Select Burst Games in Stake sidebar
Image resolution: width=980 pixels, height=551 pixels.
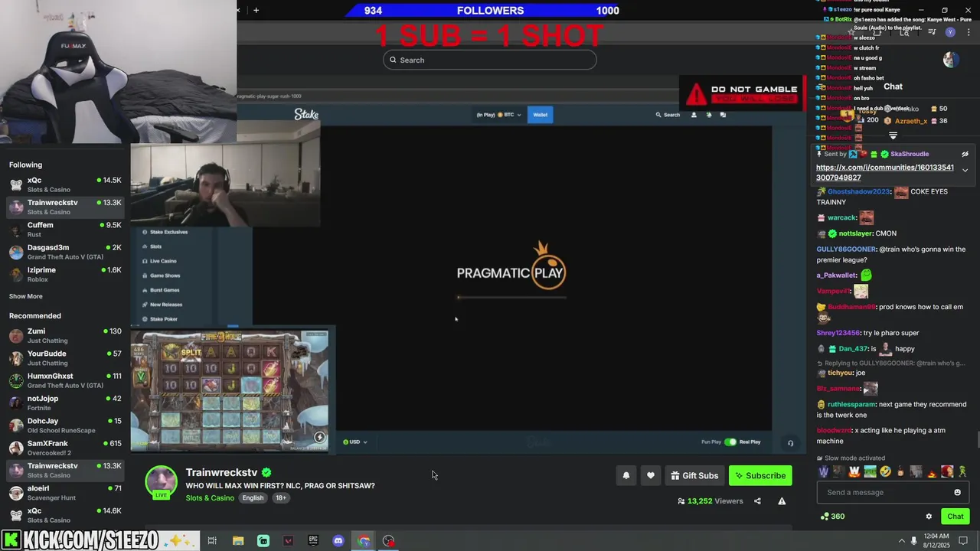161,290
